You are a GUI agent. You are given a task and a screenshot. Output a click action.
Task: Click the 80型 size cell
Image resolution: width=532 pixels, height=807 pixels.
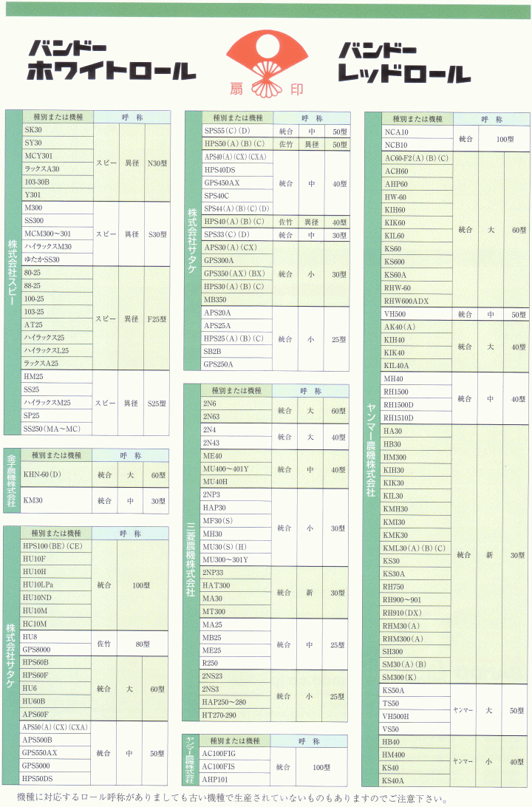pyautogui.click(x=143, y=644)
